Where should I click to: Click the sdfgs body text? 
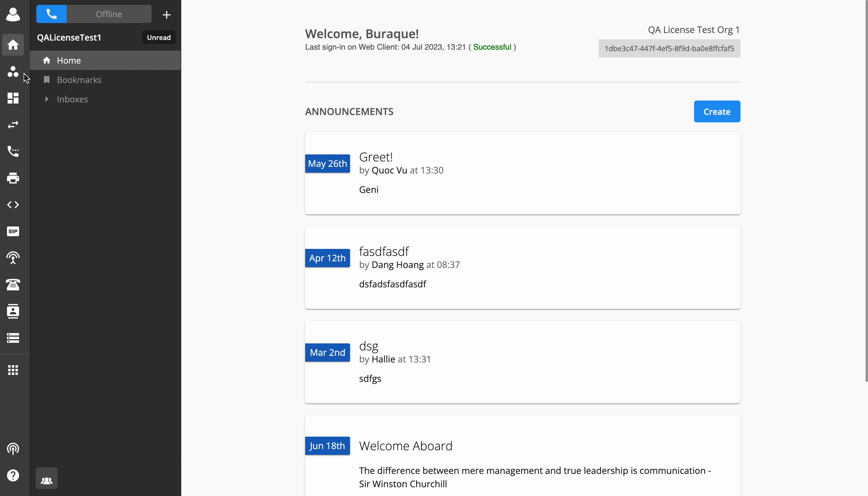[x=370, y=379]
